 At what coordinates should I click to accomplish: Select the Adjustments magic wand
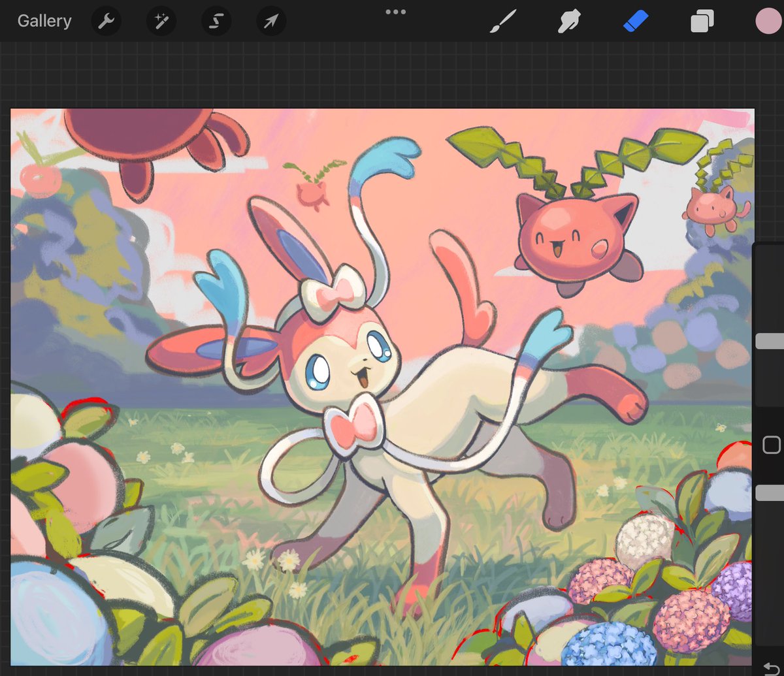tap(161, 20)
